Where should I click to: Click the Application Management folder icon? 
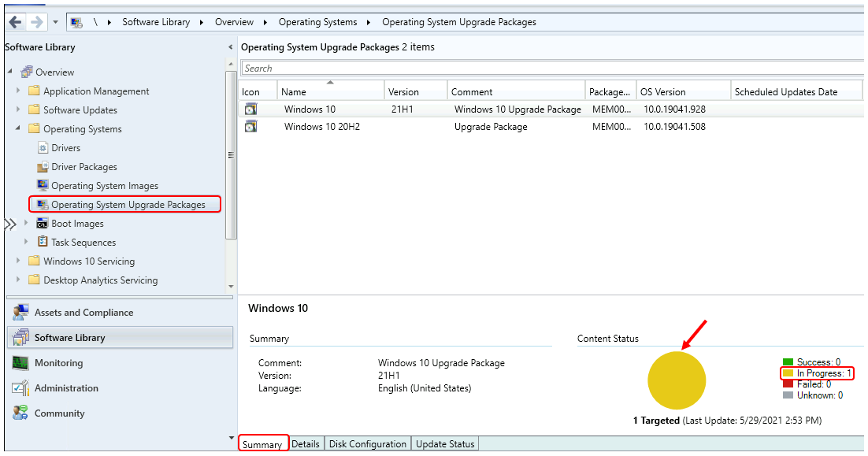tap(34, 91)
